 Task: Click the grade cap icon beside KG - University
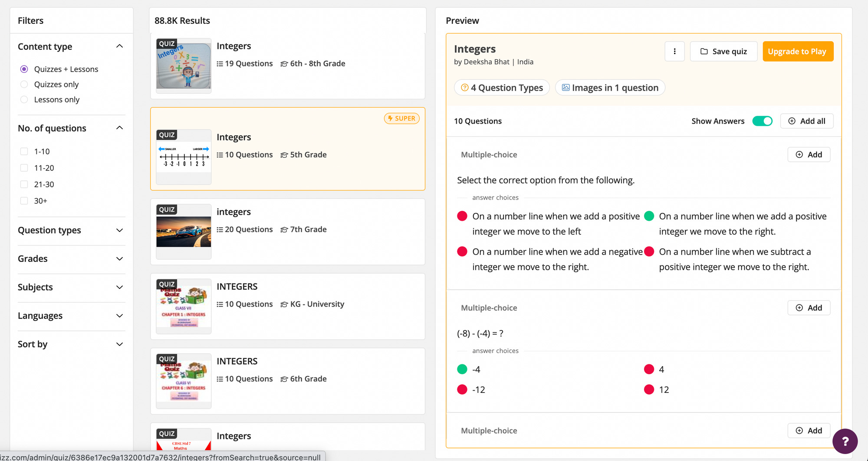click(284, 304)
